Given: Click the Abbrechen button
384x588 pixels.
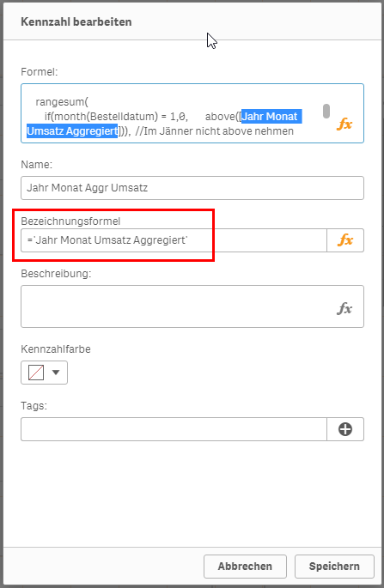Looking at the screenshot, I should pyautogui.click(x=245, y=567).
